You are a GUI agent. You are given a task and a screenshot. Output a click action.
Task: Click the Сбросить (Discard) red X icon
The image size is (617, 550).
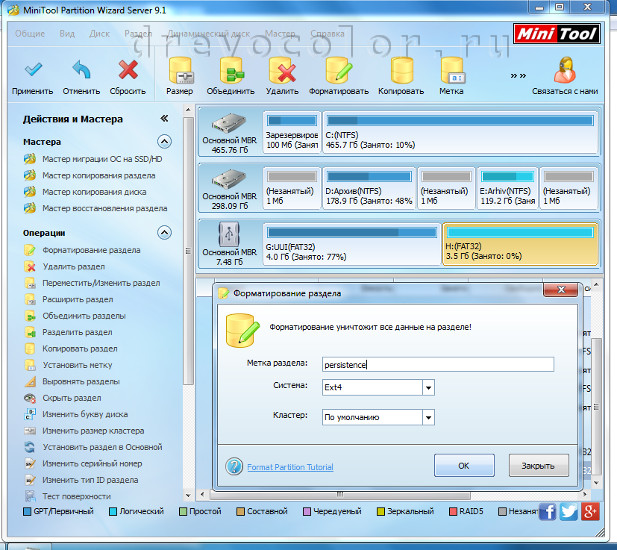pos(128,71)
